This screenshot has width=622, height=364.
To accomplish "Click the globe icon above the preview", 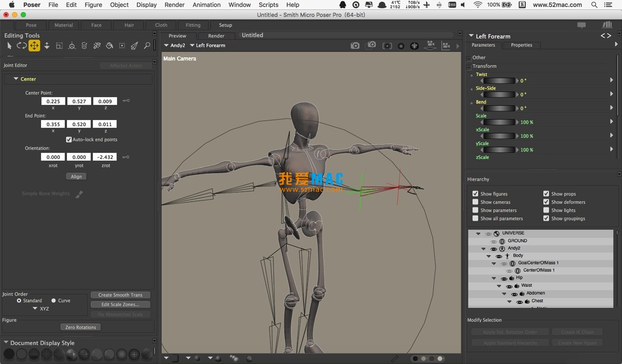I will tap(414, 46).
